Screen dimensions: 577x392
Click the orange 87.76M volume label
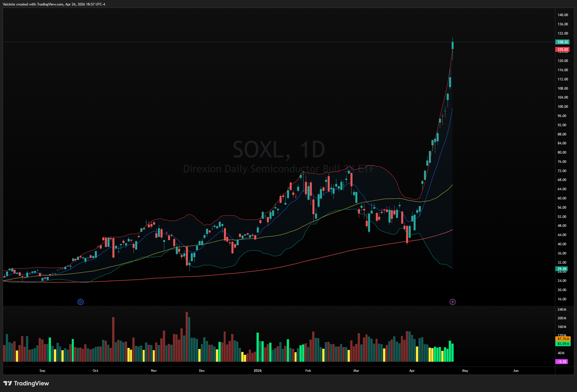(563, 339)
